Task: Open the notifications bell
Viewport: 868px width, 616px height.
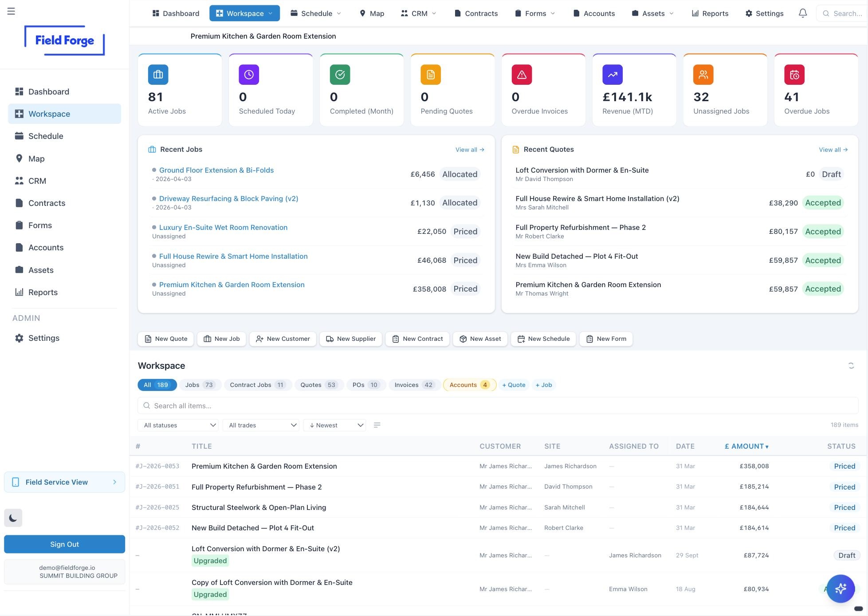Action: point(802,13)
